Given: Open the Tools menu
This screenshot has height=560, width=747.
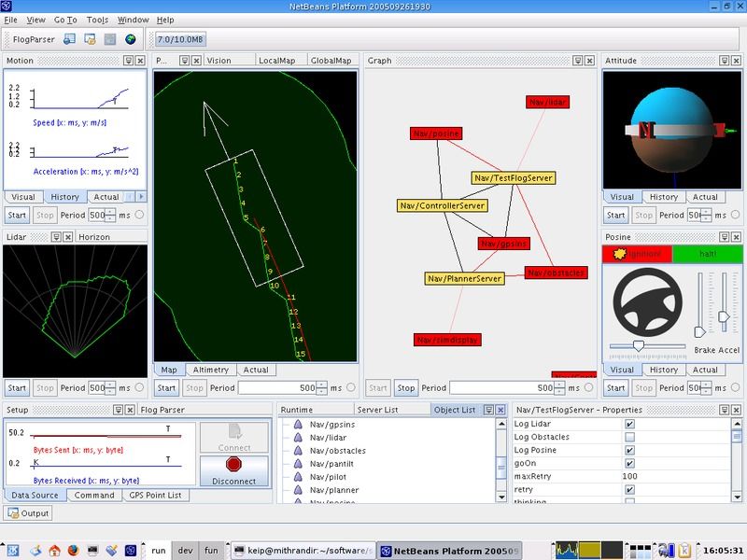Looking at the screenshot, I should 97,20.
